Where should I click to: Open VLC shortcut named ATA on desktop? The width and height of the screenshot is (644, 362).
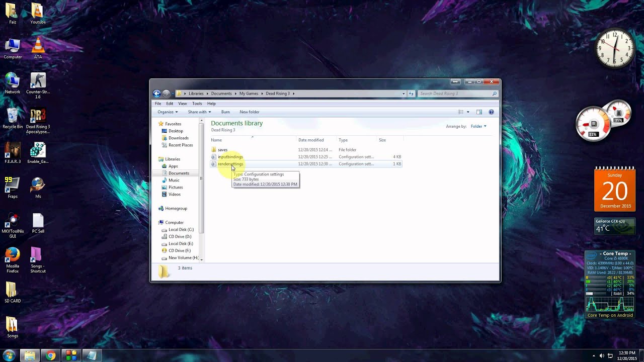[38, 48]
